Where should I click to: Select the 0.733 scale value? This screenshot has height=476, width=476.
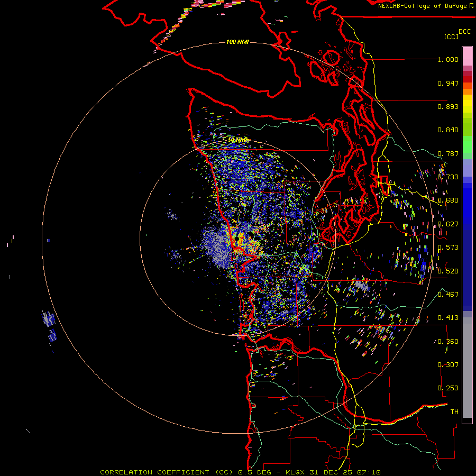click(448, 177)
